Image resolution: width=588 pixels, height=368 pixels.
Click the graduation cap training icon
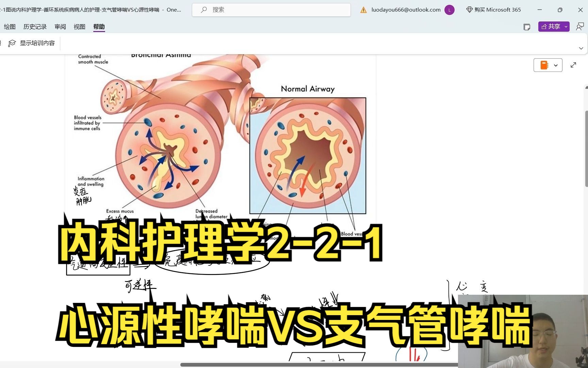(12, 43)
